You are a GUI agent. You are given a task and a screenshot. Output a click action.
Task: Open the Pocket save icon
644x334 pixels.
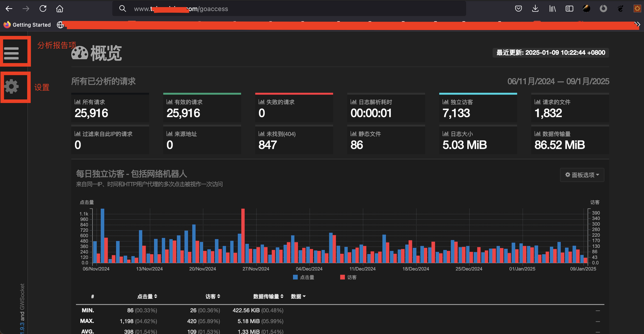(x=518, y=9)
